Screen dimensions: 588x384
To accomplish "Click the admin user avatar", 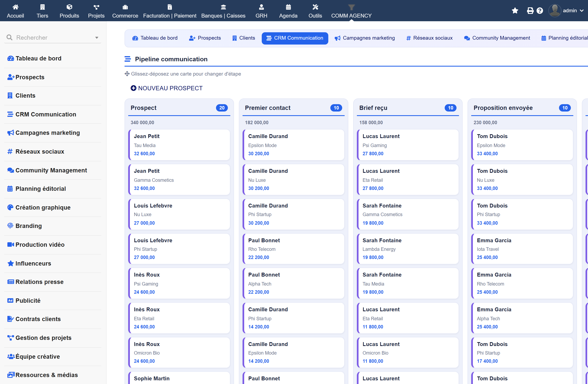I will (x=555, y=11).
